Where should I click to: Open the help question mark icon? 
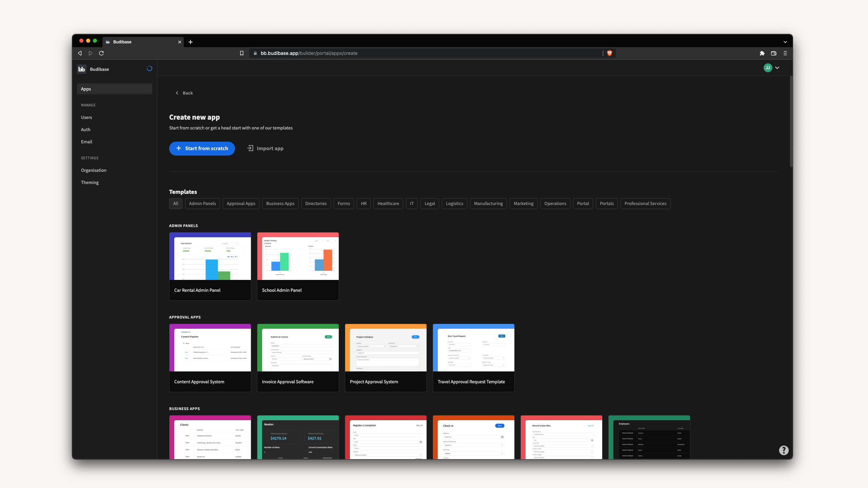click(784, 450)
